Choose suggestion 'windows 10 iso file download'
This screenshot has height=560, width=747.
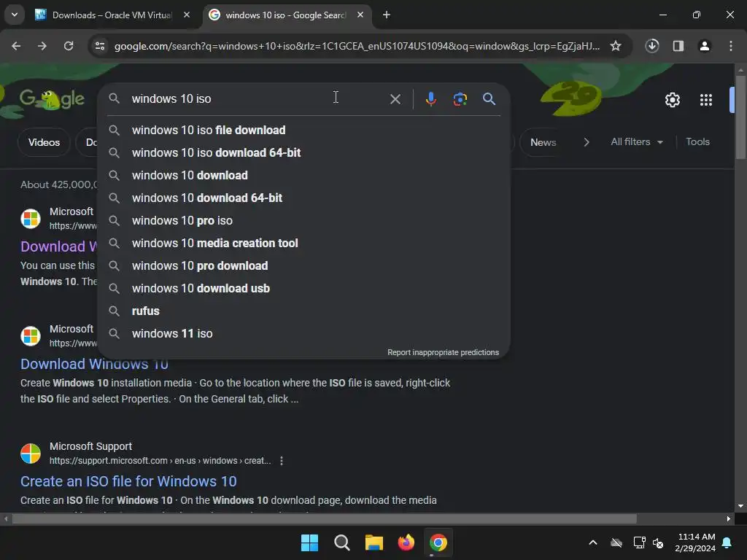point(304,130)
